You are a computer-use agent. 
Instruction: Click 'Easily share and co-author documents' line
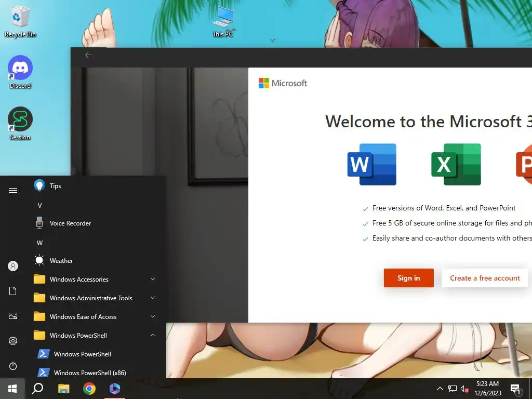[452, 238]
